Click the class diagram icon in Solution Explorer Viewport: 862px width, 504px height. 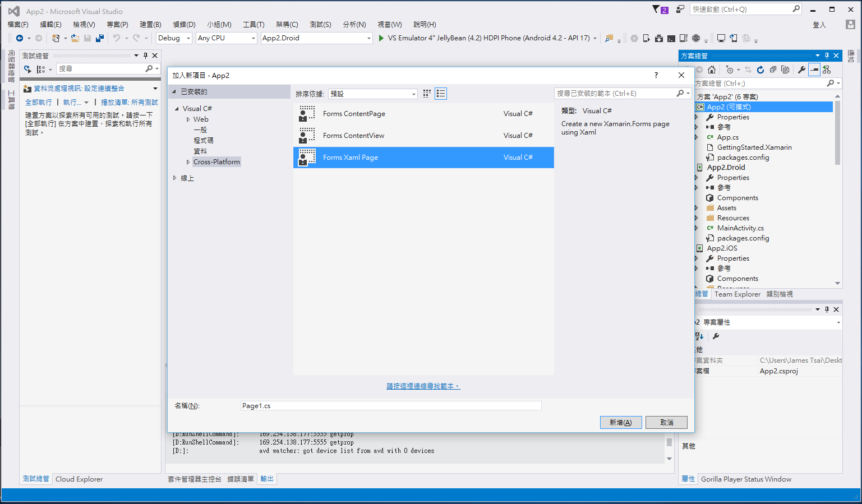click(x=827, y=70)
